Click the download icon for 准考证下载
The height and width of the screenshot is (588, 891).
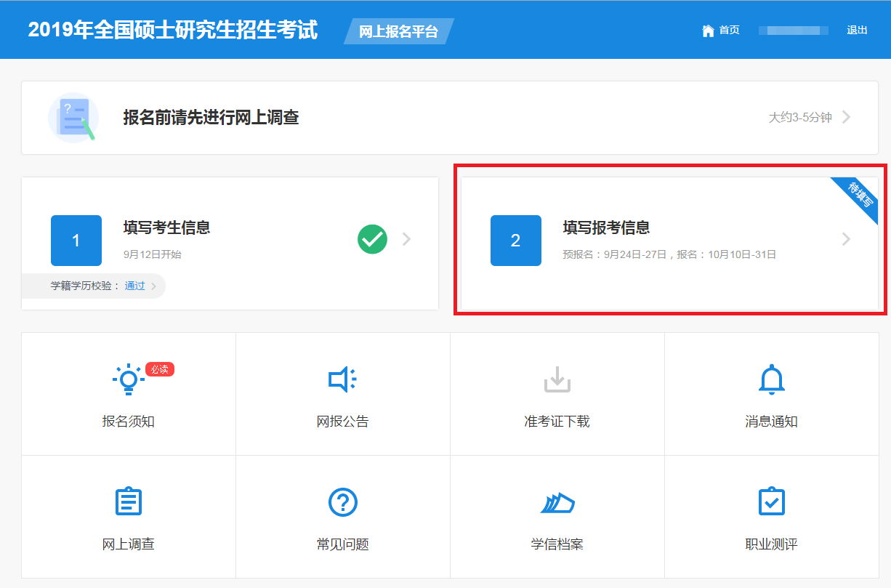[557, 379]
